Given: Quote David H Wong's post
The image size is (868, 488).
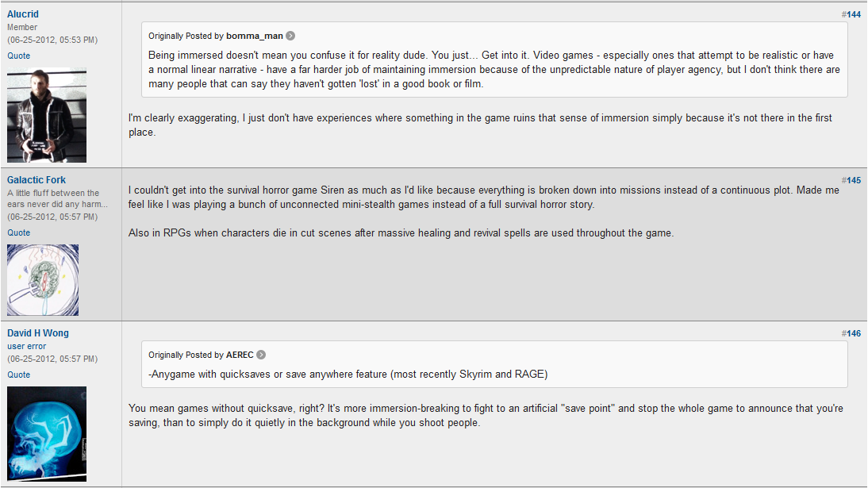Looking at the screenshot, I should tap(19, 375).
